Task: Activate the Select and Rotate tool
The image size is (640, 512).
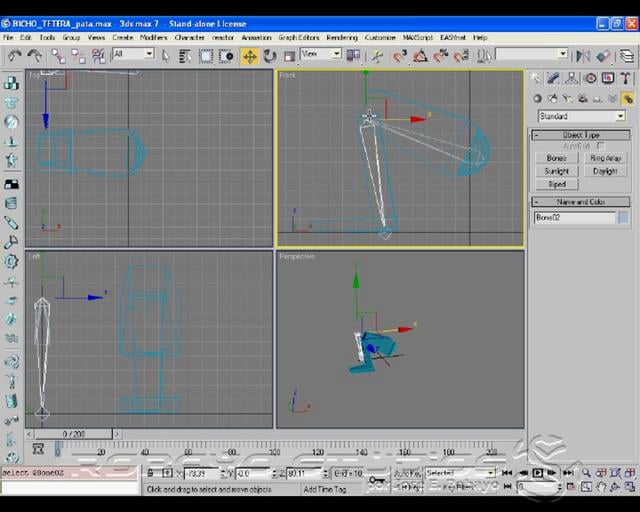Action: click(269, 56)
